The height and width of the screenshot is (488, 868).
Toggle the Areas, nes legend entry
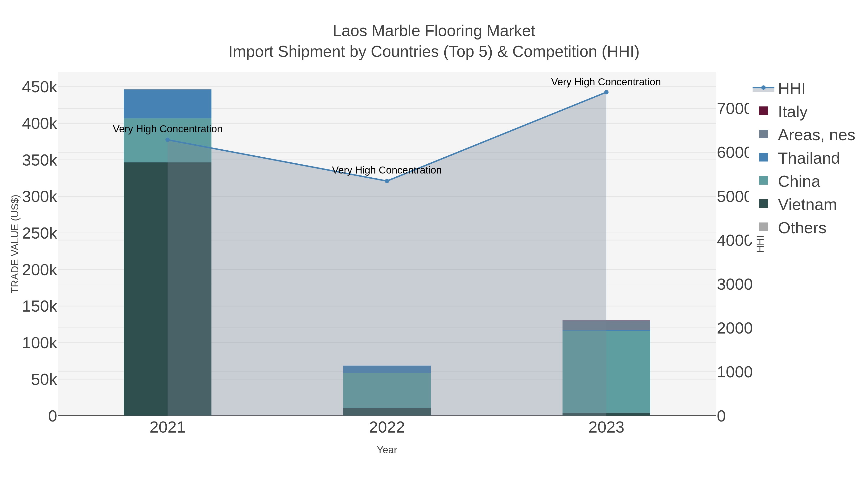point(807,135)
